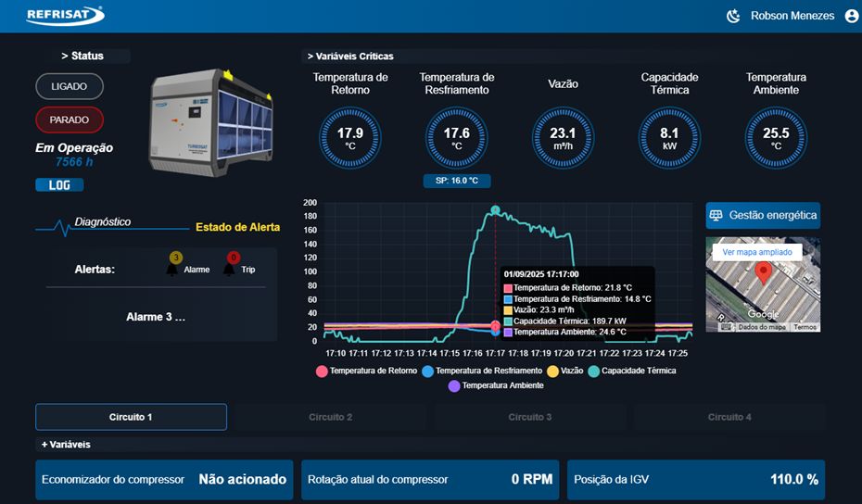This screenshot has height=504, width=862.
Task: Switch to Circuito 3 tab
Action: click(529, 417)
